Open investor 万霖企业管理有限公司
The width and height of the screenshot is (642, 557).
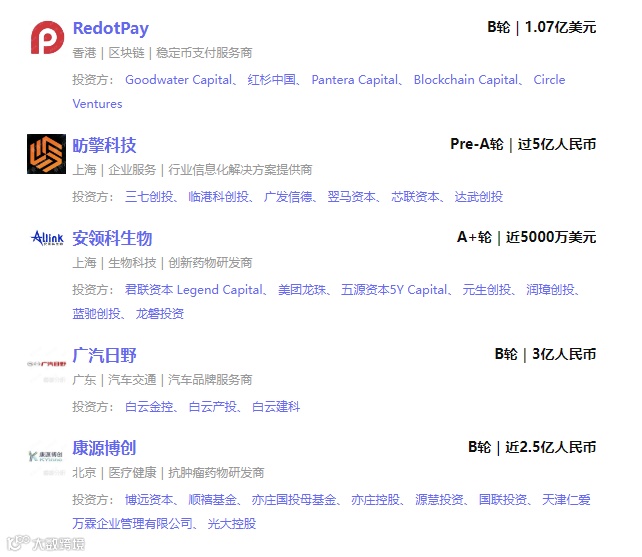coord(133,523)
